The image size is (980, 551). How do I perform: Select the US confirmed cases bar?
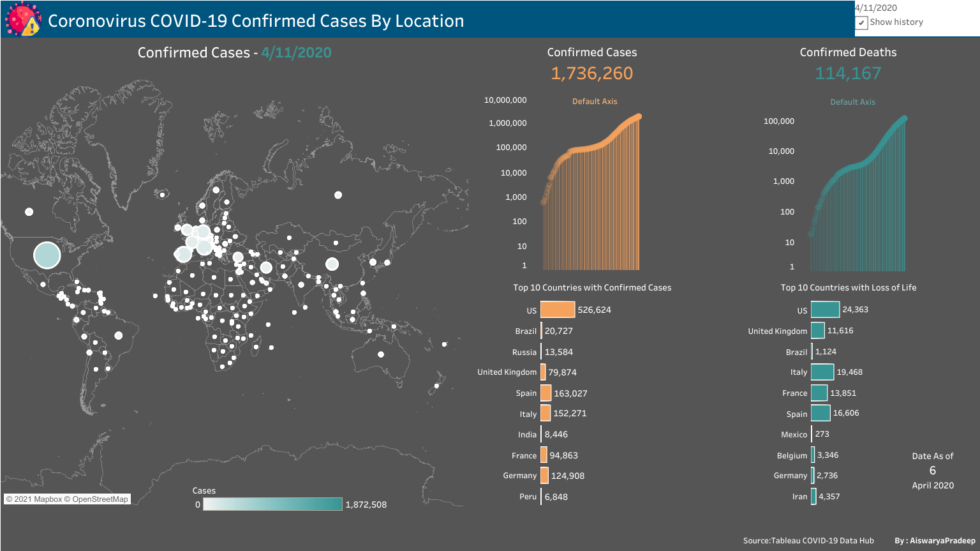558,310
